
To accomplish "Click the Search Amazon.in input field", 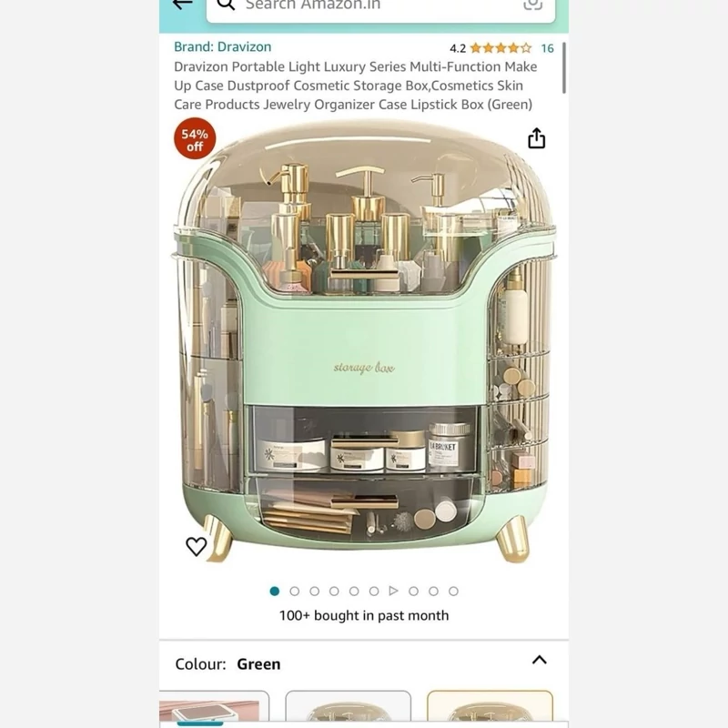I will 380,6.
